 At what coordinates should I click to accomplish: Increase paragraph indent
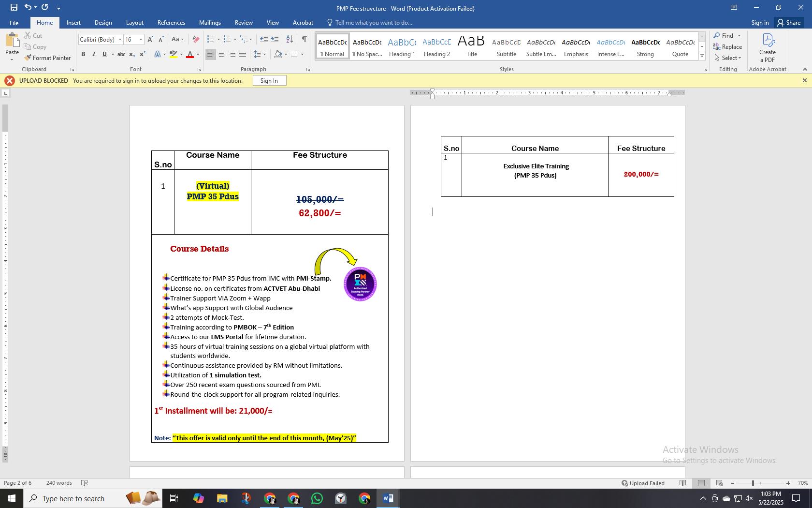point(275,40)
